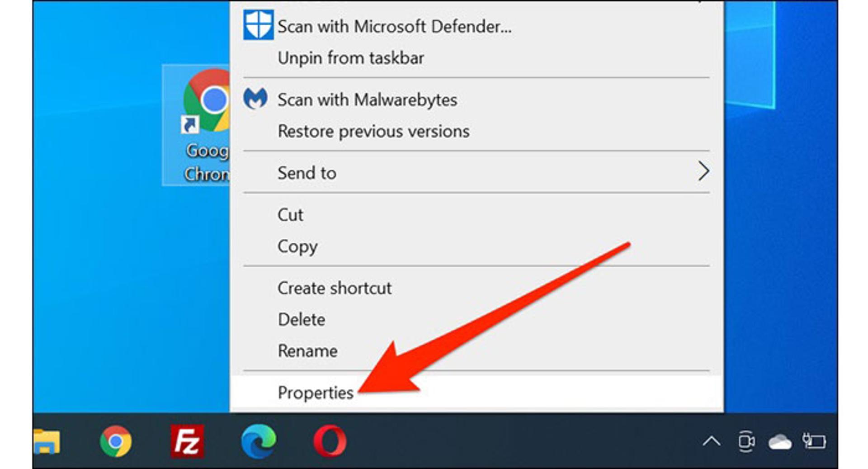868x469 pixels.
Task: Click the Meet Now camera tray icon
Action: tap(746, 441)
